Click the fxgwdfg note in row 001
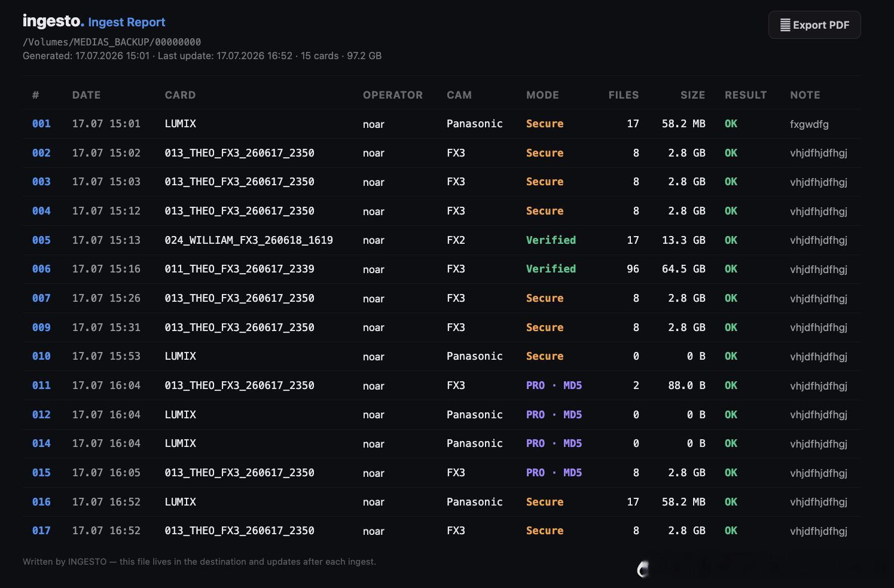Image resolution: width=894 pixels, height=588 pixels. click(809, 124)
